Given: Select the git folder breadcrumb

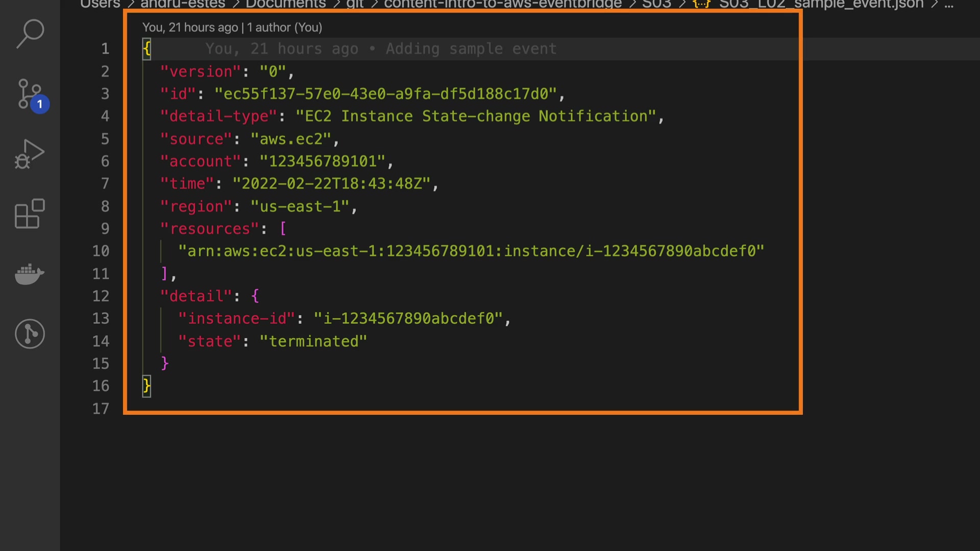Looking at the screenshot, I should pyautogui.click(x=355, y=4).
